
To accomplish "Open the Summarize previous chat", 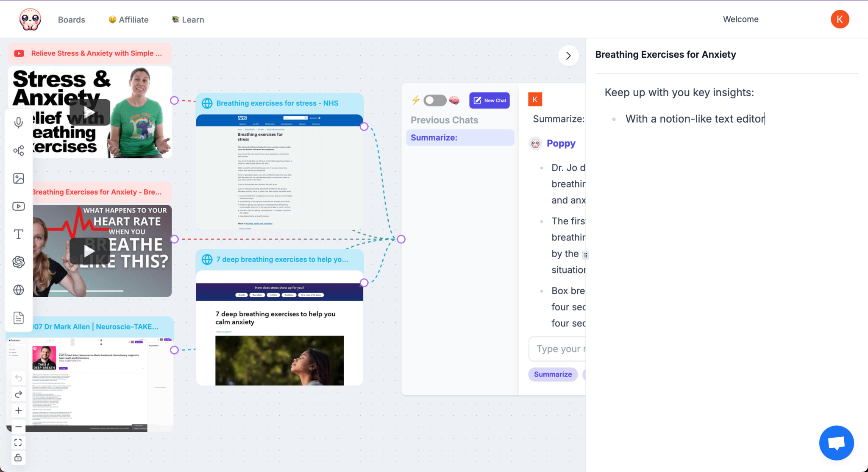I will (459, 137).
